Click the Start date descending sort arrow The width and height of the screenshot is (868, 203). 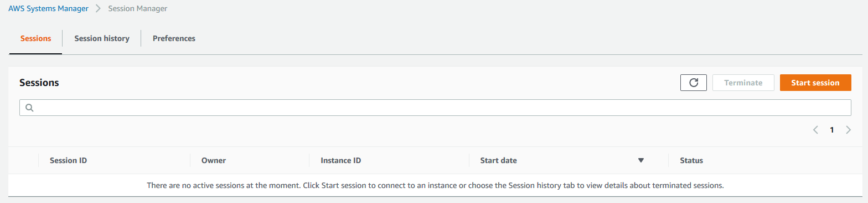[641, 160]
